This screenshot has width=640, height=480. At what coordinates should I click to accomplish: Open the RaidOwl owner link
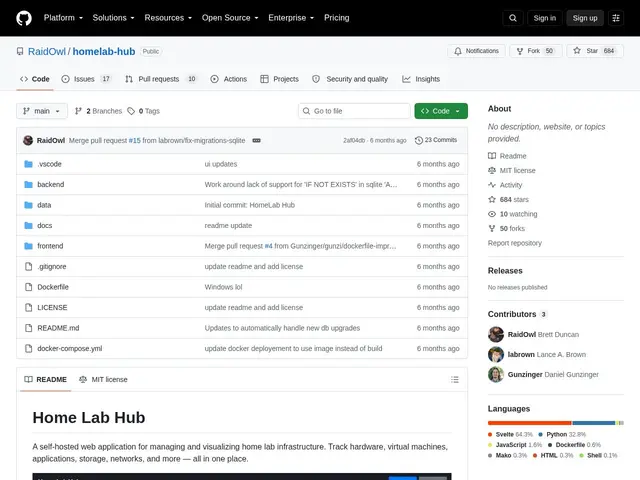pos(47,51)
